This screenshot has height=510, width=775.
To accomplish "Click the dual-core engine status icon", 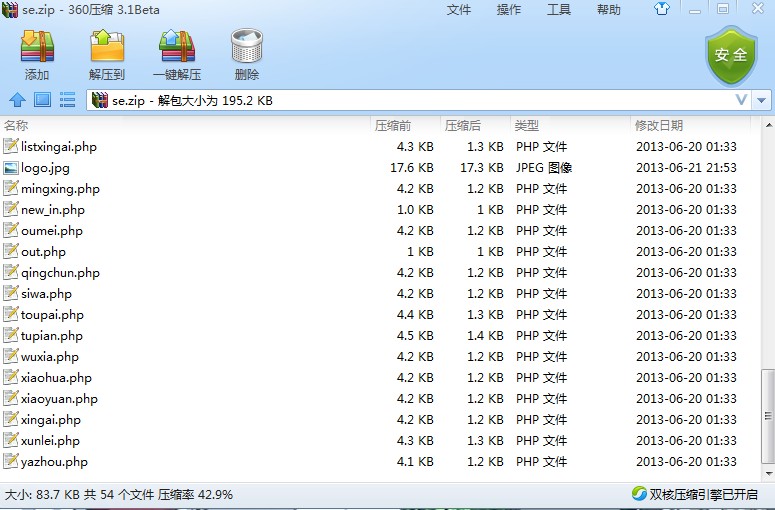I will pyautogui.click(x=639, y=493).
